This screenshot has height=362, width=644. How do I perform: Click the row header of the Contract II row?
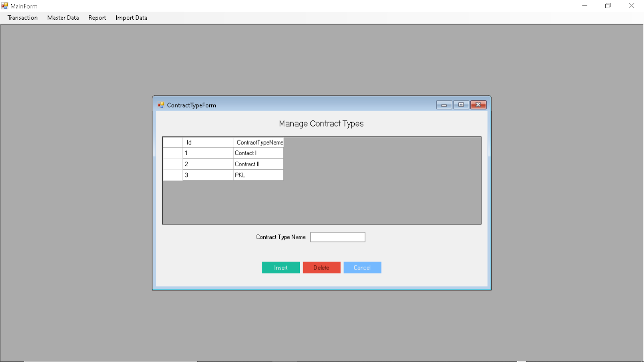pyautogui.click(x=173, y=164)
